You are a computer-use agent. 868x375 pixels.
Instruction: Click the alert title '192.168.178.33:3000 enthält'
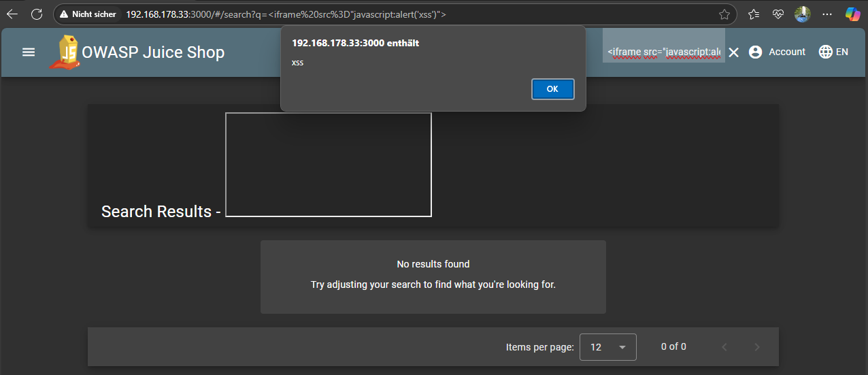(x=356, y=43)
